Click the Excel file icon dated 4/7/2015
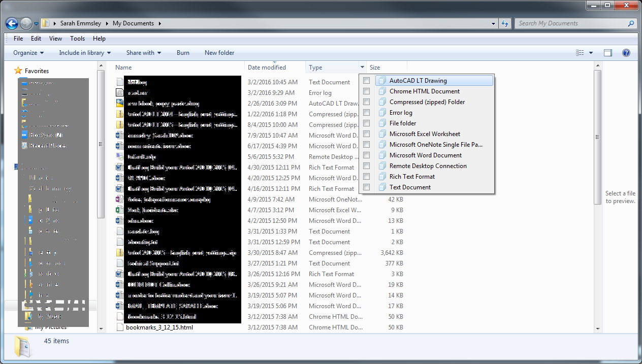Screen dimensions: 642x364 click(x=120, y=210)
